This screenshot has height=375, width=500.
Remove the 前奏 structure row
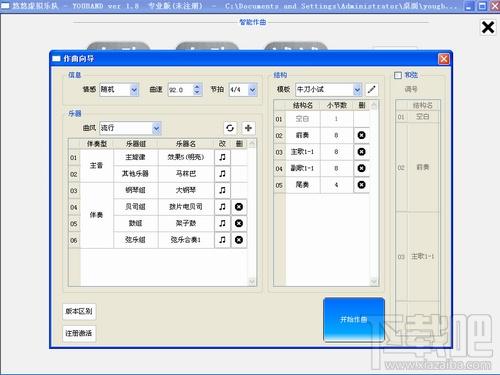click(361, 135)
